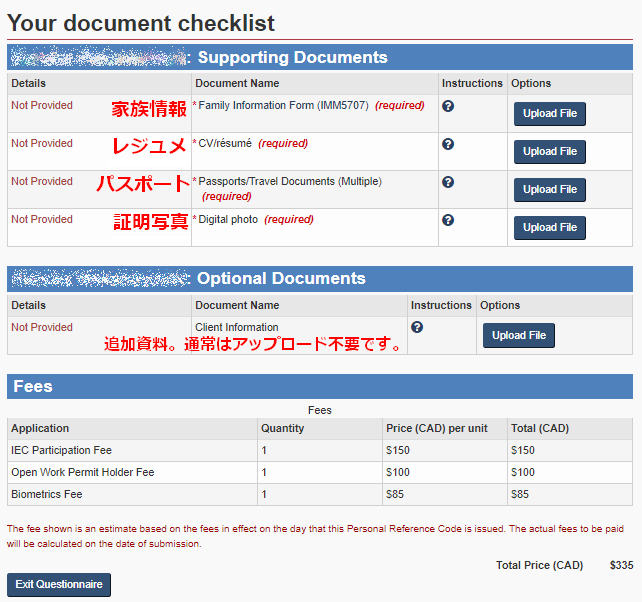Click Not Provided status for CV/résumé
Viewport: 642px width, 602px height.
point(42,143)
